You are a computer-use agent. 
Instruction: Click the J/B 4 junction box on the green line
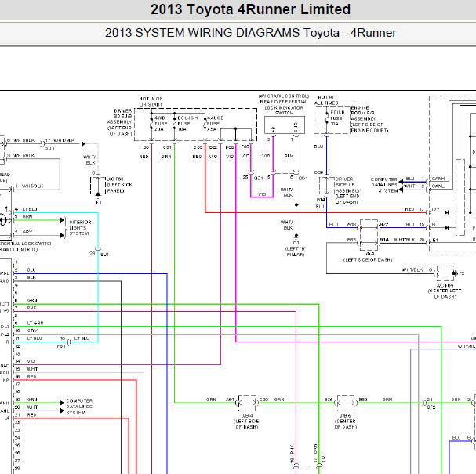pyautogui.click(x=247, y=403)
